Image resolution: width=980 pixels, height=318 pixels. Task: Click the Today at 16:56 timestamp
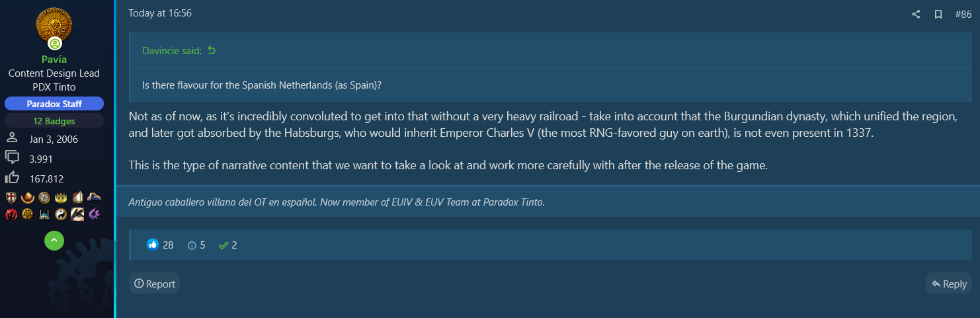click(x=160, y=13)
